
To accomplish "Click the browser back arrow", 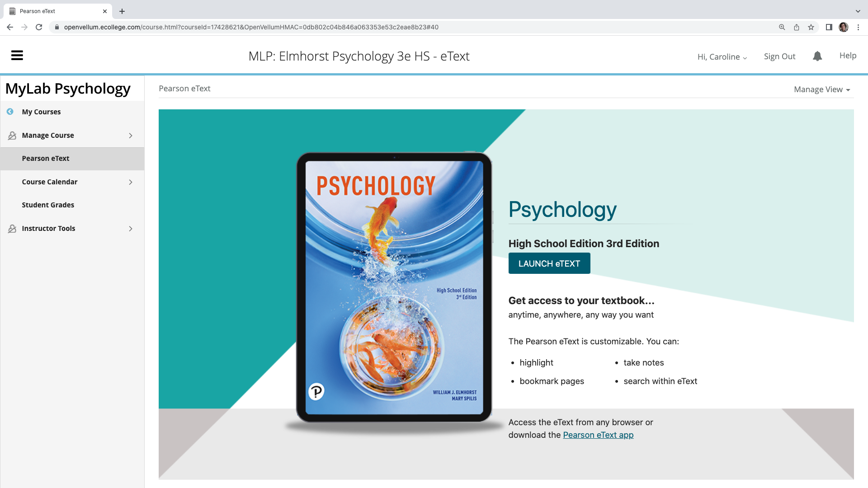I will 10,27.
